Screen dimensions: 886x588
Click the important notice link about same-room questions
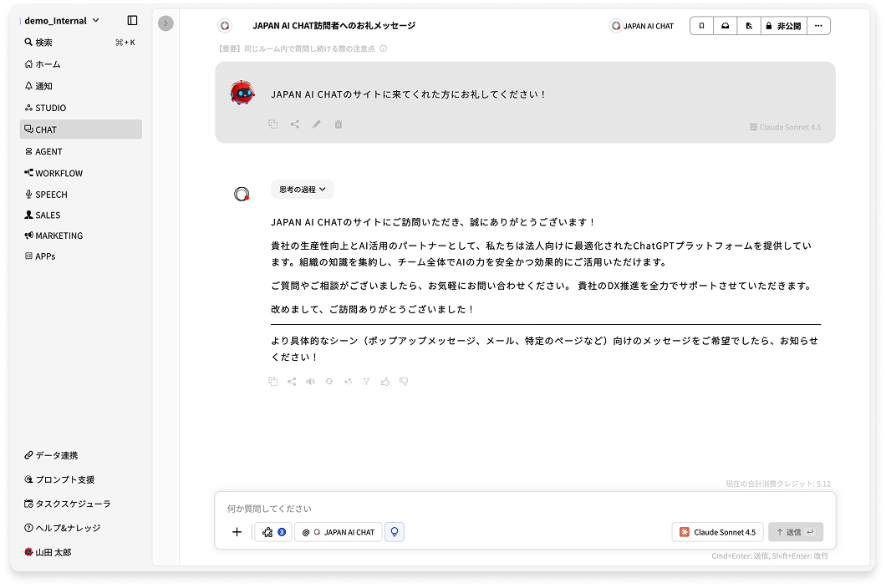click(297, 48)
